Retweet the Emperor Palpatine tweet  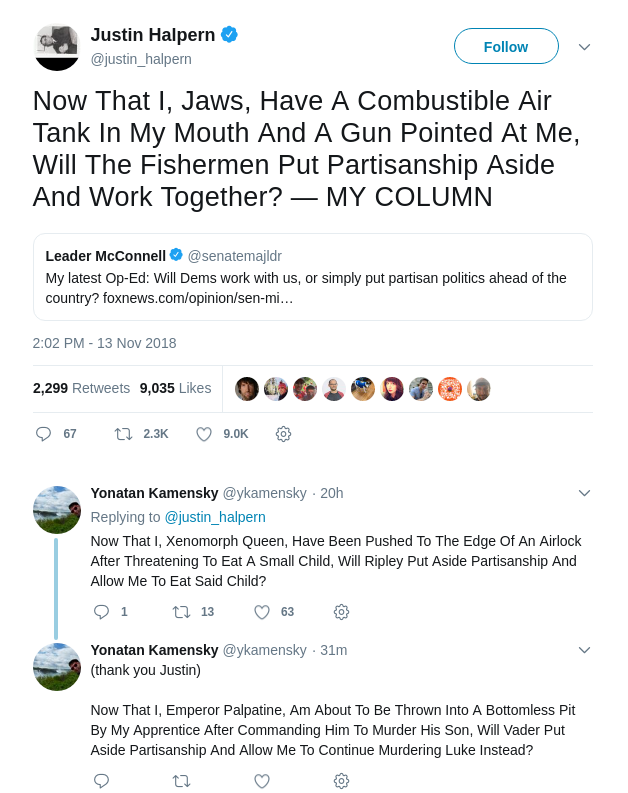(x=181, y=781)
